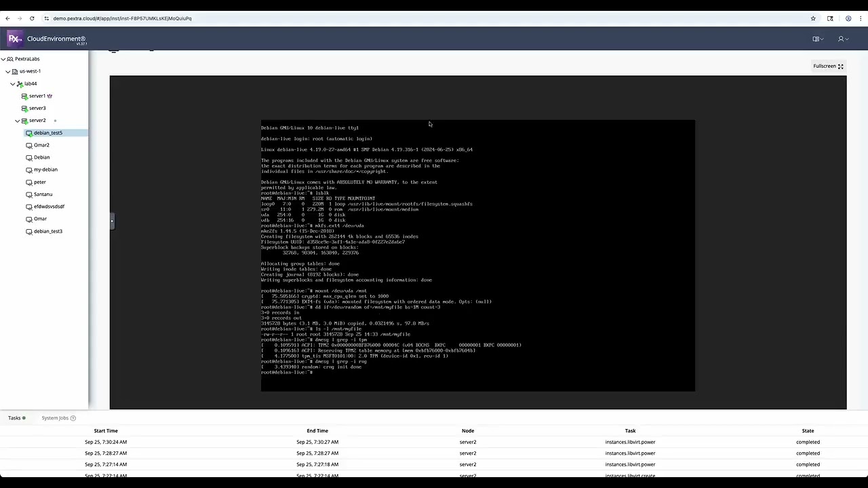Click the server1 node icon
Screen dimensions: 868x488
[24, 96]
